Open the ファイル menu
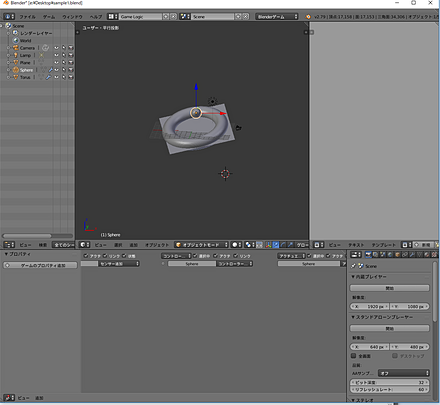Viewport: 440px width, 405px height. 27,17
